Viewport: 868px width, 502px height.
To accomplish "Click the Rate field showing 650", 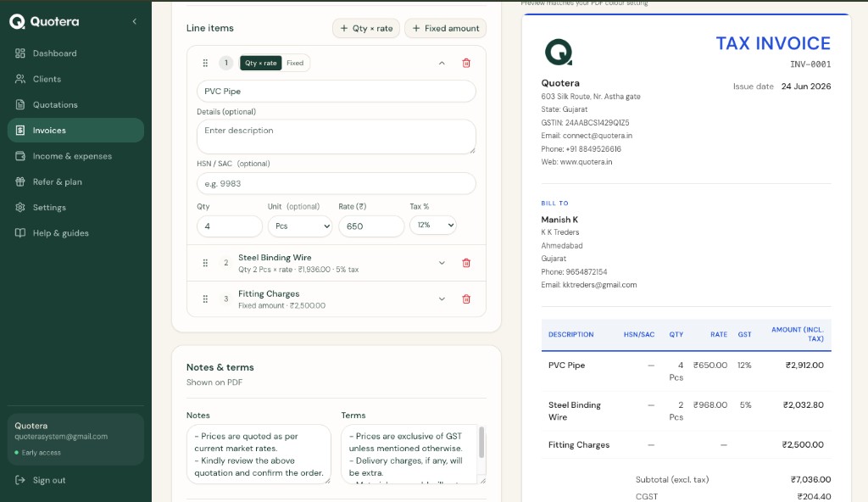I will point(371,226).
